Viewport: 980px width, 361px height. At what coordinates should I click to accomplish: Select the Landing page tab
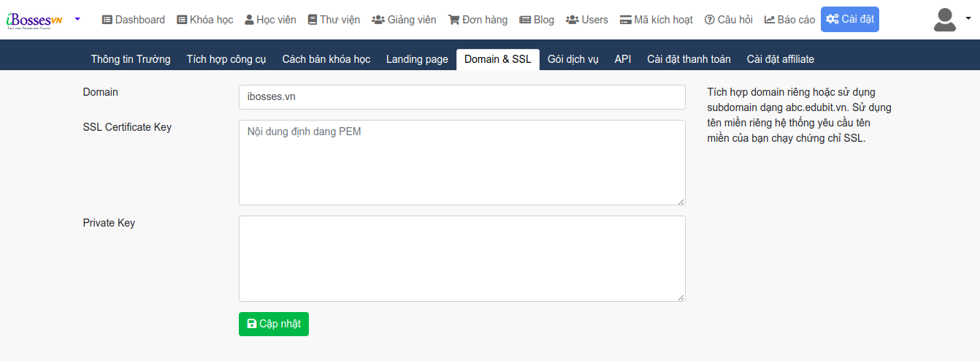tap(417, 59)
